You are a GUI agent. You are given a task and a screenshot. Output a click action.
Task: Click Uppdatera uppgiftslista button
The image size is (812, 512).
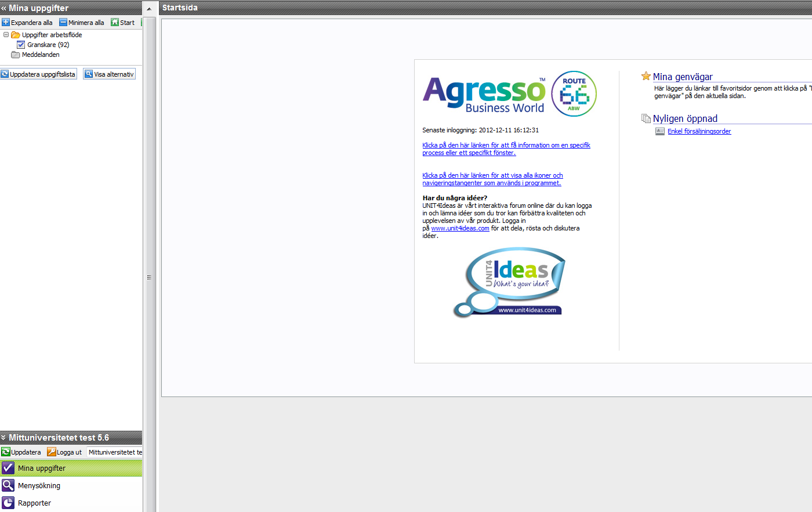point(38,74)
